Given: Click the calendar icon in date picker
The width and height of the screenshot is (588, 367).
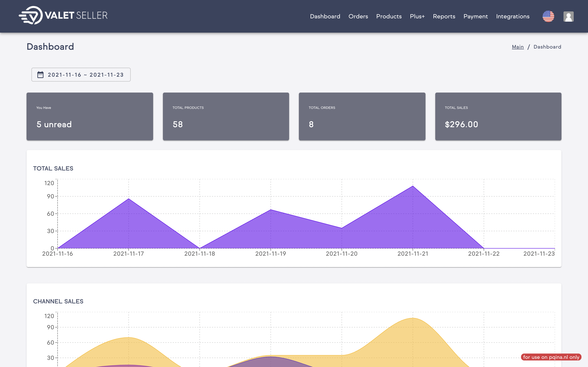Looking at the screenshot, I should [x=40, y=75].
